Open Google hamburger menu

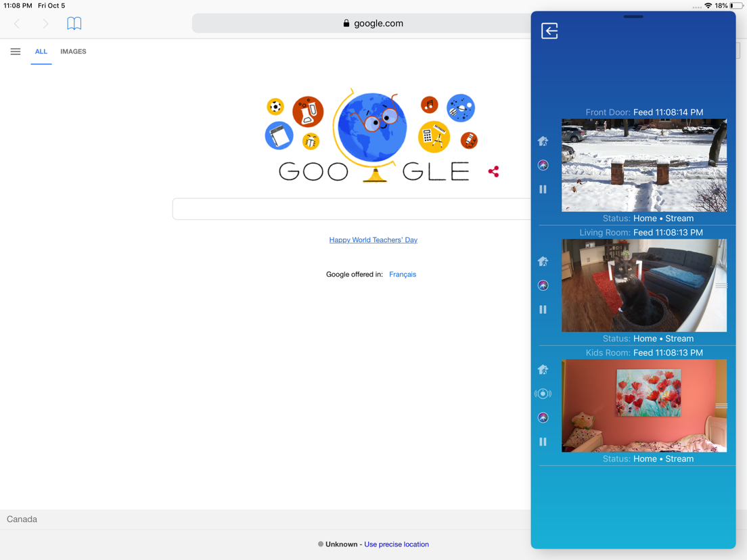pyautogui.click(x=16, y=51)
